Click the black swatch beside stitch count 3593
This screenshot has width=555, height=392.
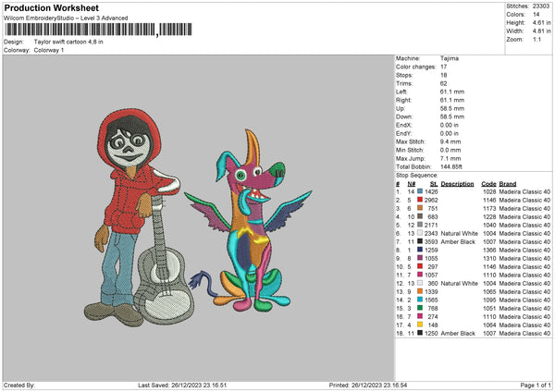[420, 241]
